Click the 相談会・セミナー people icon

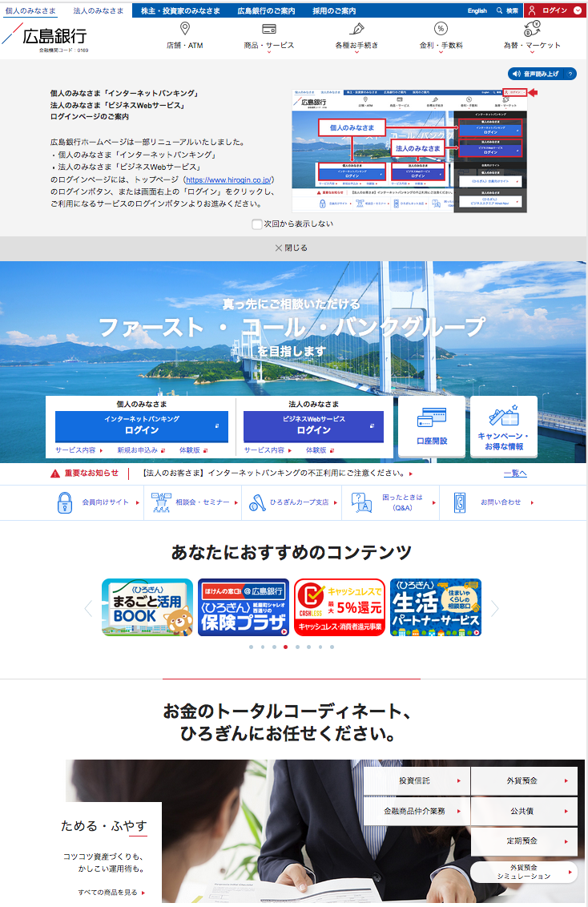tap(161, 502)
